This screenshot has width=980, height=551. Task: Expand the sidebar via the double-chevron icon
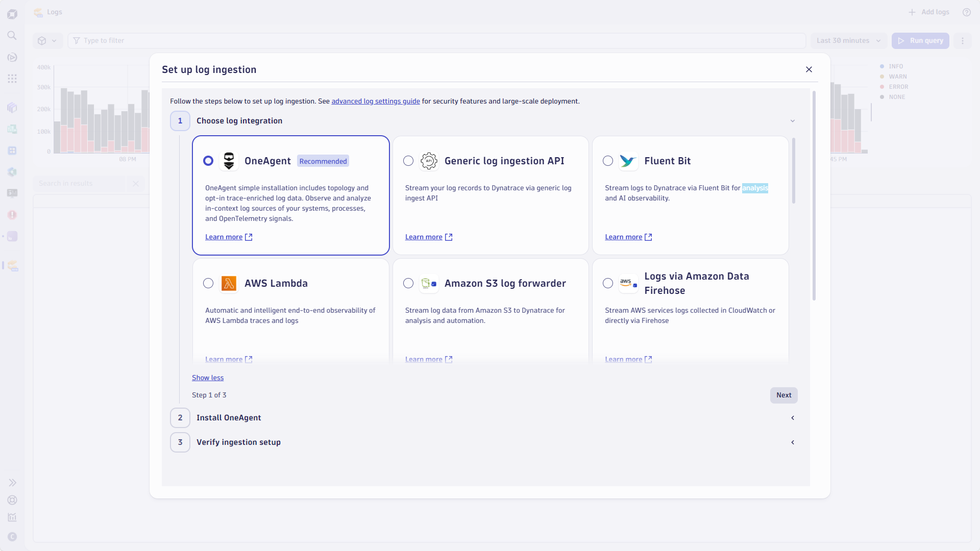pos(12,482)
